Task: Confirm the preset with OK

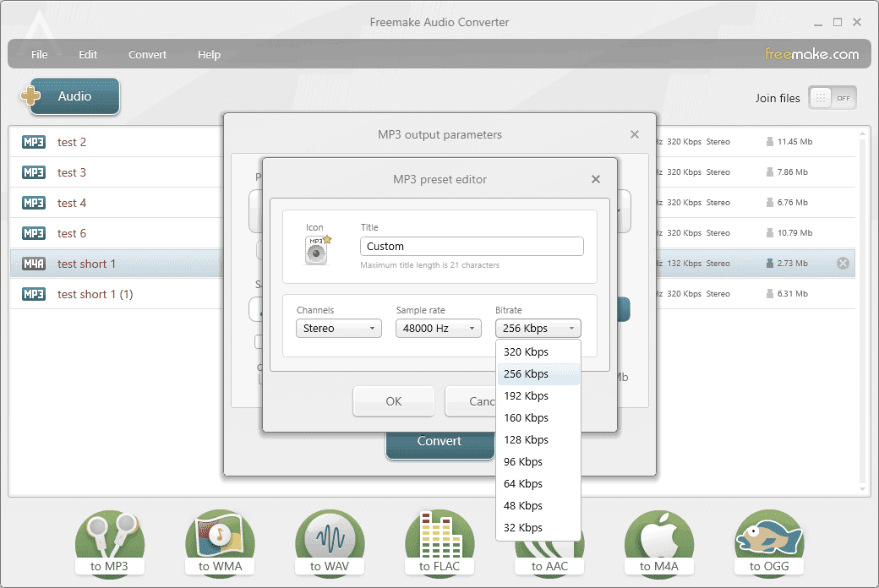Action: tap(394, 401)
